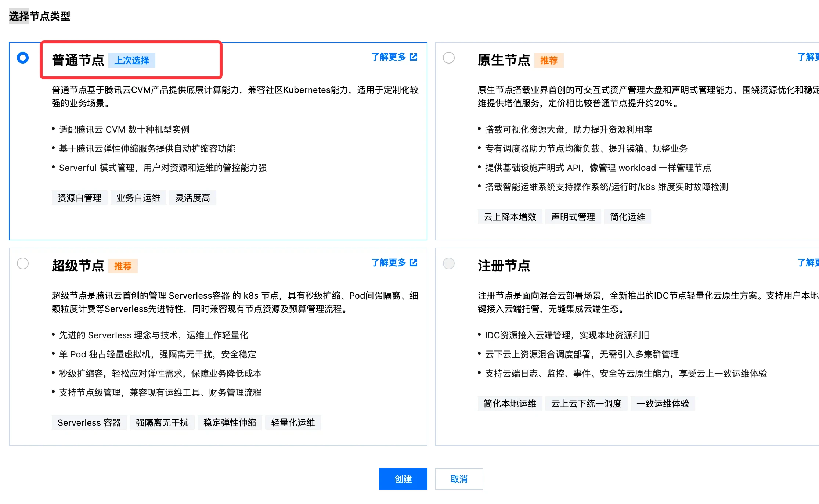Click external link icon in 普通节点 card

coord(414,57)
